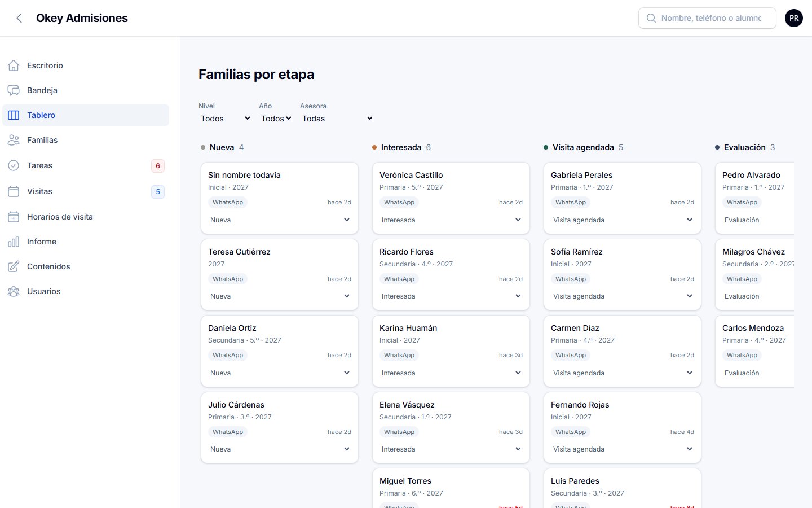The height and width of the screenshot is (508, 812).
Task: Select Familias in sidebar
Action: coord(86,140)
